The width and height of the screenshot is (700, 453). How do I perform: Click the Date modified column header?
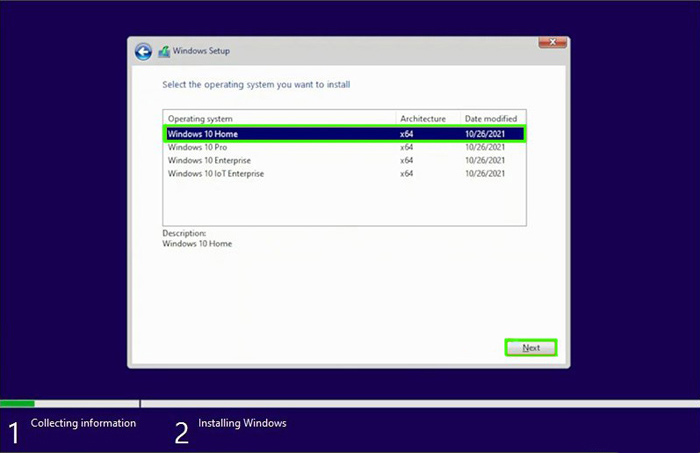click(x=493, y=119)
